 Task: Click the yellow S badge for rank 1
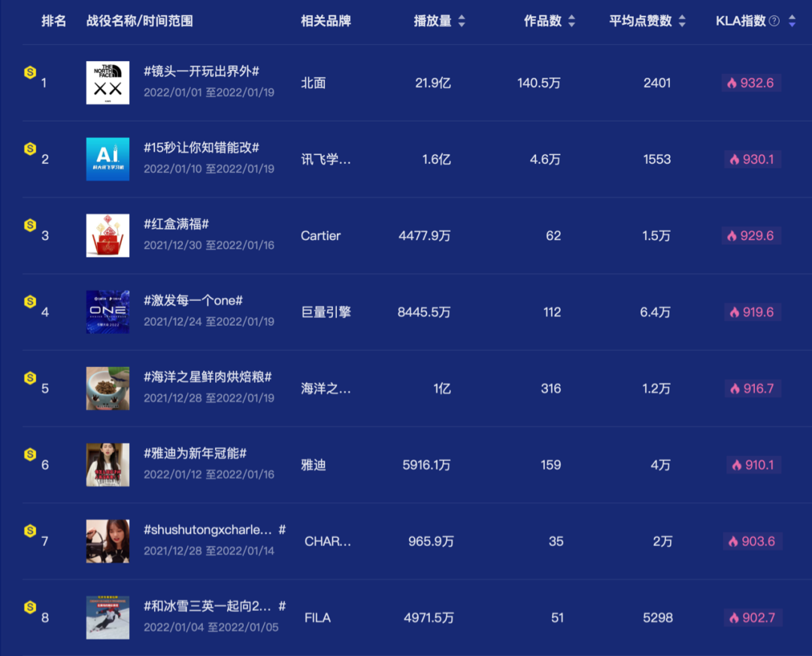[x=30, y=72]
